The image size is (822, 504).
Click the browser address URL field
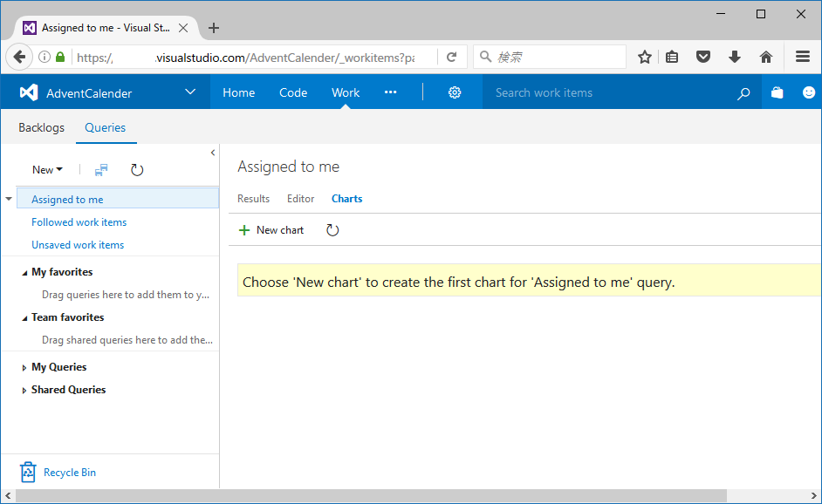click(x=245, y=57)
